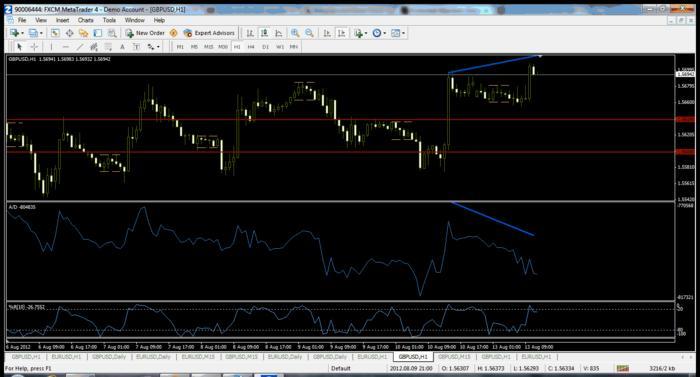700x377 pixels.
Task: Toggle chart shift from right border
Action: (342, 33)
